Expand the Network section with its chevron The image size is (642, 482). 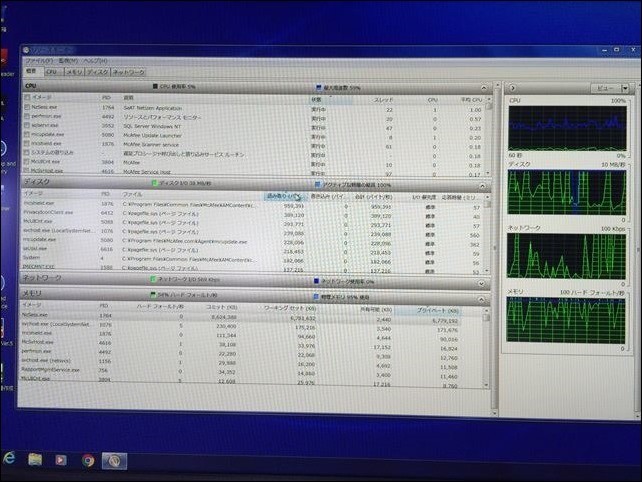pos(482,283)
